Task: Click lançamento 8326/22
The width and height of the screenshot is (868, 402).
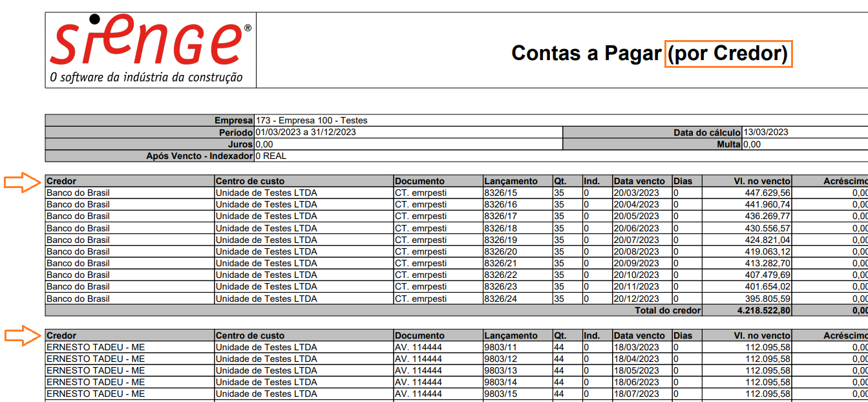Action: [501, 275]
